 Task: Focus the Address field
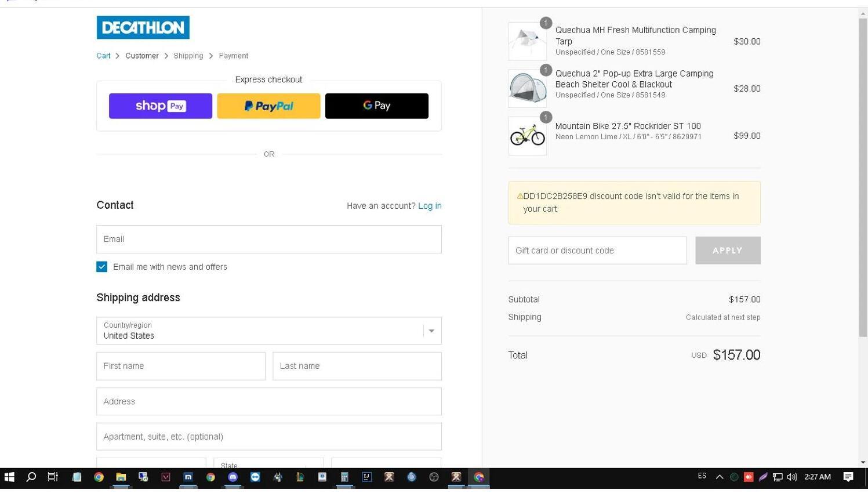[269, 401]
